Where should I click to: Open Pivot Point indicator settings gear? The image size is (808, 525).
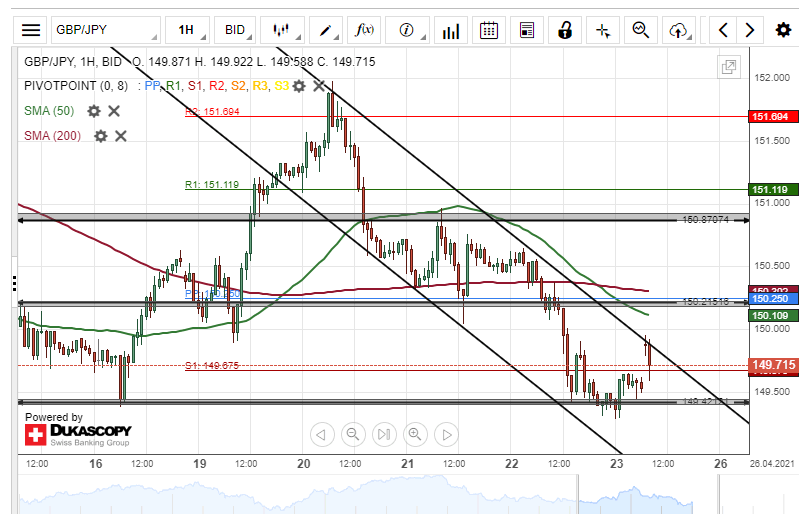[x=299, y=86]
